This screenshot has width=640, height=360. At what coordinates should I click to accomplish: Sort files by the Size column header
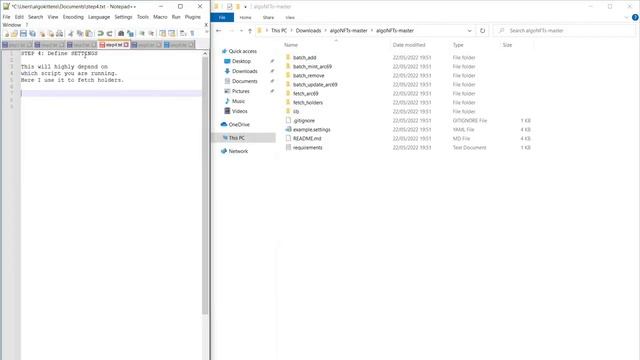(507, 45)
